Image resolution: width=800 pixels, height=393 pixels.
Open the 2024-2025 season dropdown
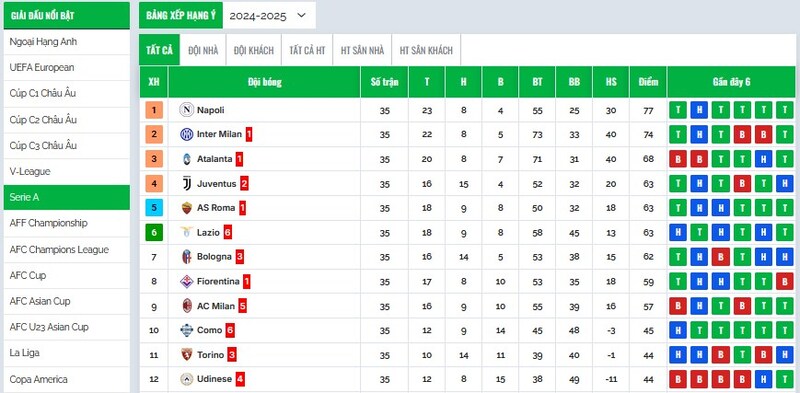click(269, 15)
